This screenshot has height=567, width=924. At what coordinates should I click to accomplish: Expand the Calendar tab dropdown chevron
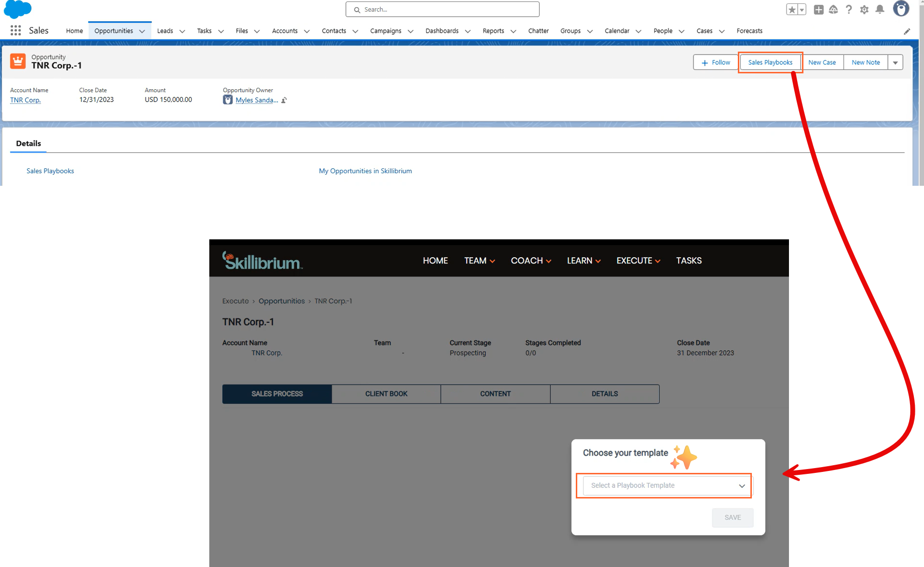tap(639, 31)
